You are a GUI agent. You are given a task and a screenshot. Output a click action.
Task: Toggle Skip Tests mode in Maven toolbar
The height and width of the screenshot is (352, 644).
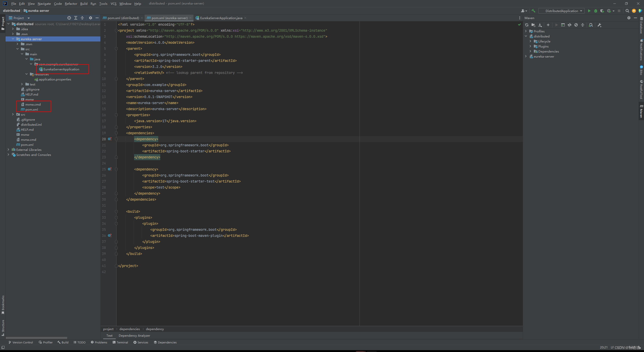576,25
